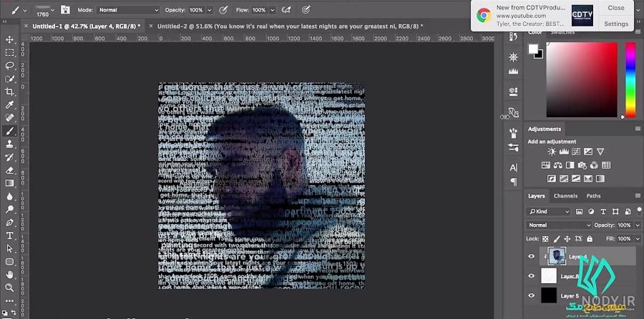Select the Lasso tool
The height and width of the screenshot is (319, 644).
9,66
